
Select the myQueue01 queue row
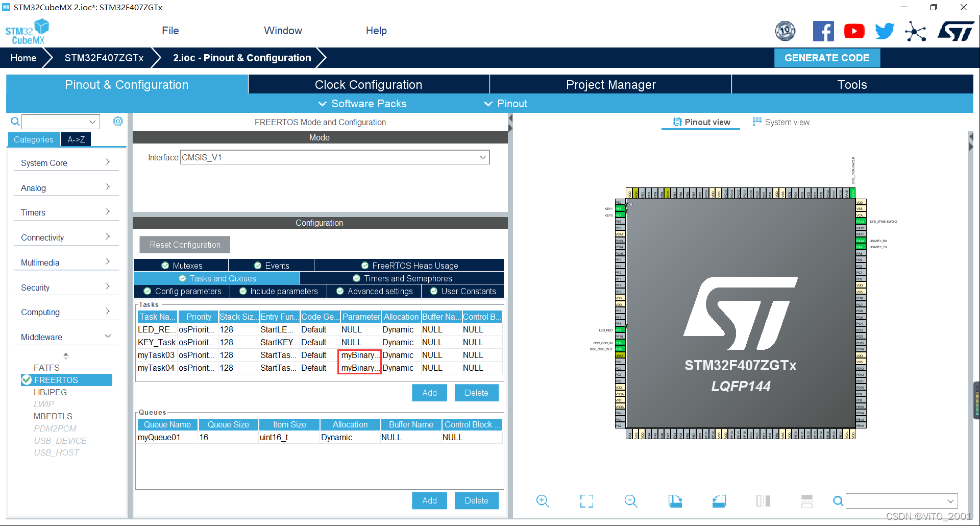pos(320,437)
